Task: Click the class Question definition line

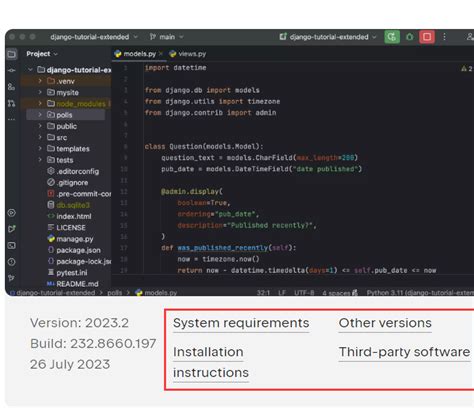Action: (x=204, y=146)
